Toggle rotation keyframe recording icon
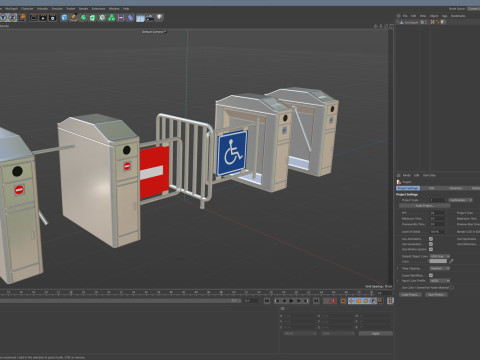 coord(366,301)
